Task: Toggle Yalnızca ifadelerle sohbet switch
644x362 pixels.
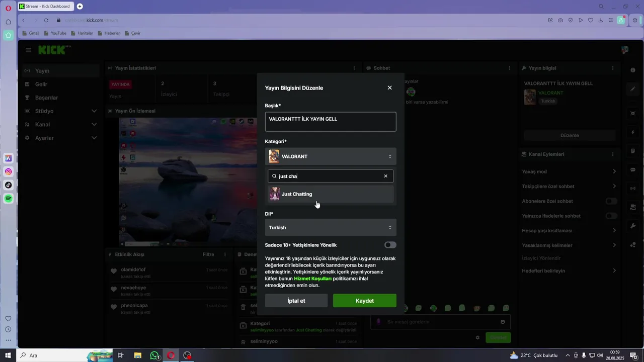Action: tap(611, 216)
